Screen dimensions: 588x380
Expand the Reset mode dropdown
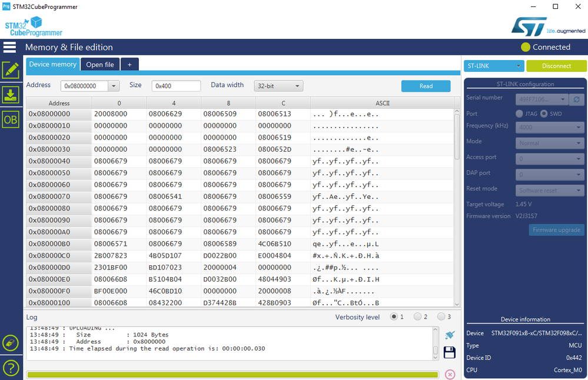click(x=550, y=191)
